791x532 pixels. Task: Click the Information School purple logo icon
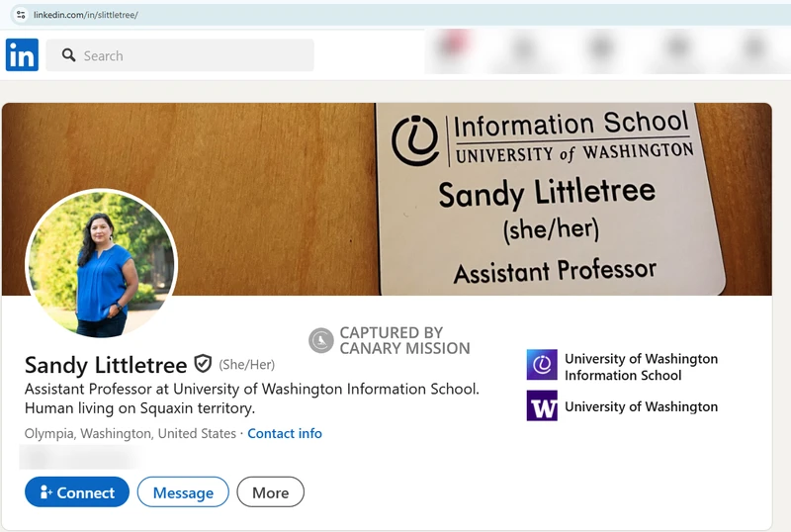542,365
